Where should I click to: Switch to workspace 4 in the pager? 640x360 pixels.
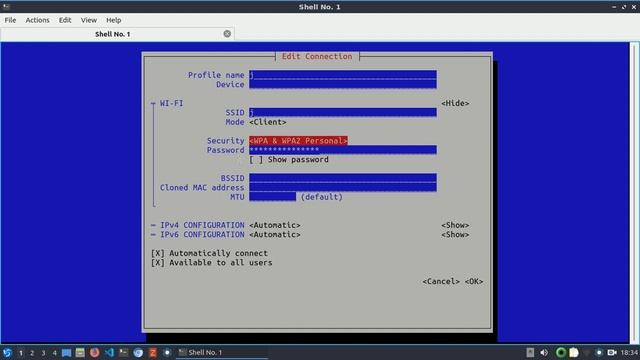(54, 353)
